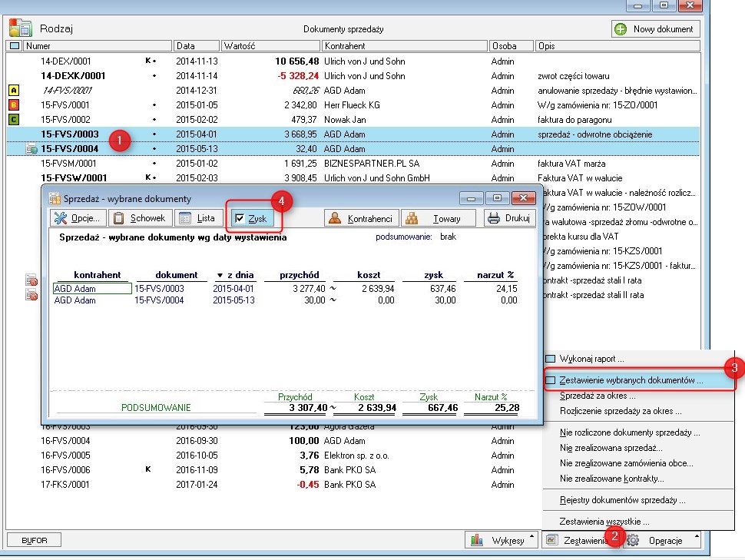Click the green plus Nowy dokument button
The width and height of the screenshot is (745, 560).
(x=655, y=29)
